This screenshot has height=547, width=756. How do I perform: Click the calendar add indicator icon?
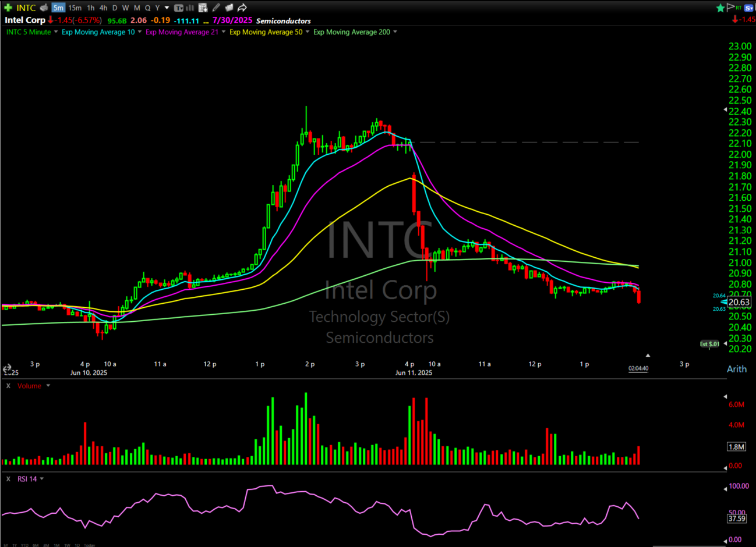coord(203,8)
